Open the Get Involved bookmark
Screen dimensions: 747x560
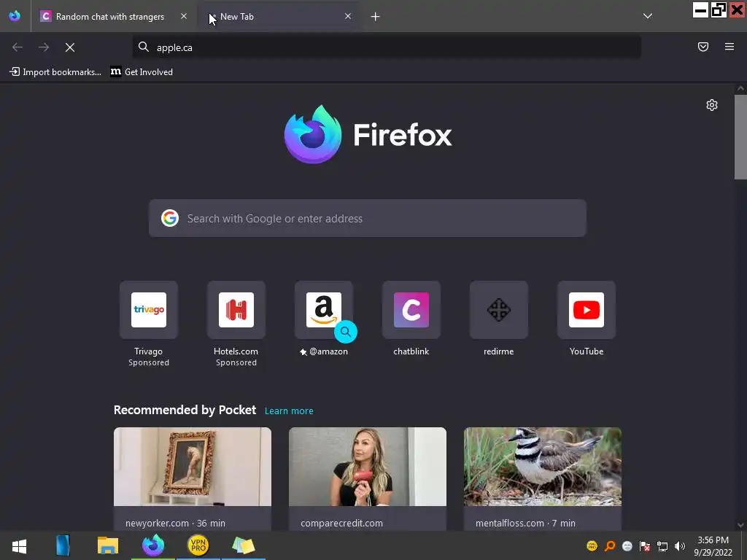pos(142,72)
